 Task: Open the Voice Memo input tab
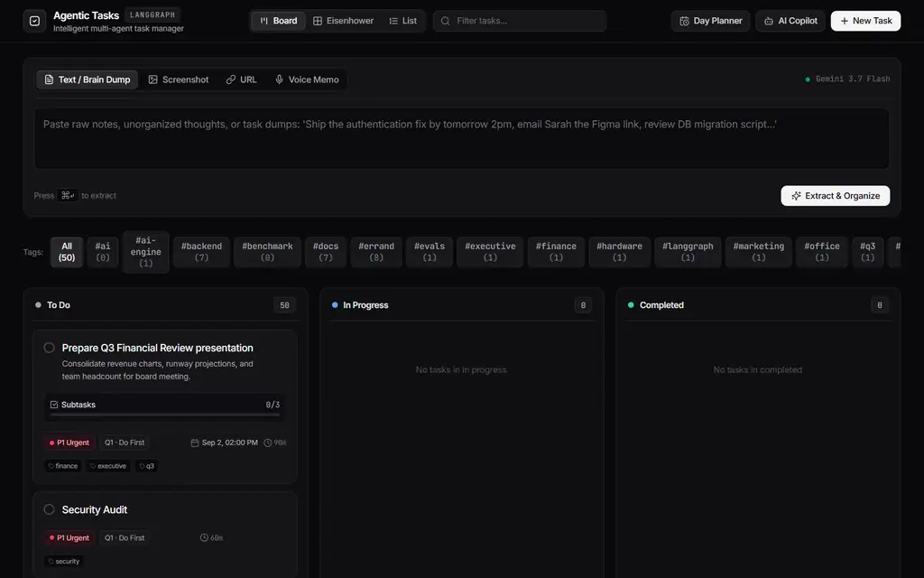307,79
